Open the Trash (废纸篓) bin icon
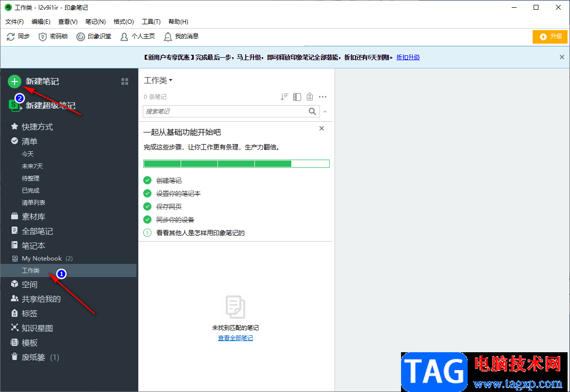This screenshot has height=392, width=570. (15, 357)
